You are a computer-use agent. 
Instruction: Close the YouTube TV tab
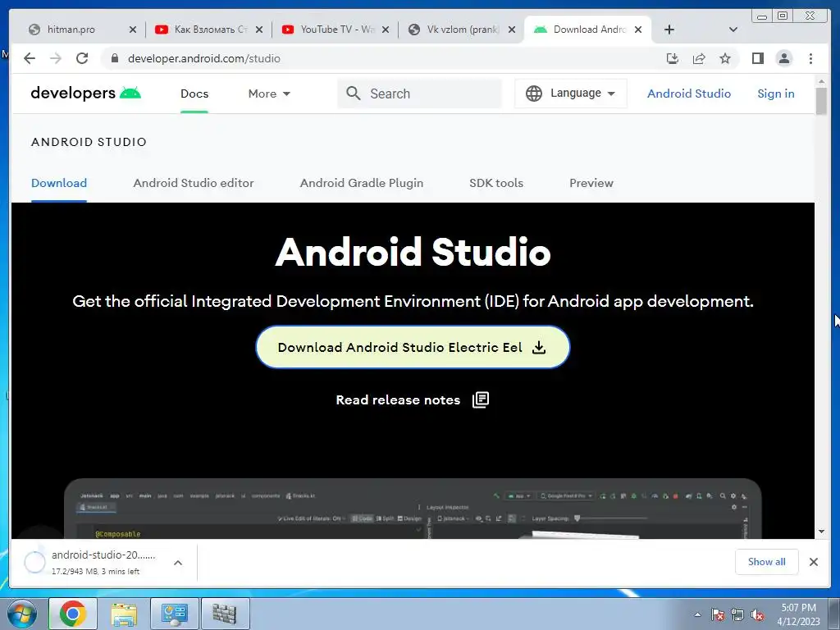click(x=386, y=30)
